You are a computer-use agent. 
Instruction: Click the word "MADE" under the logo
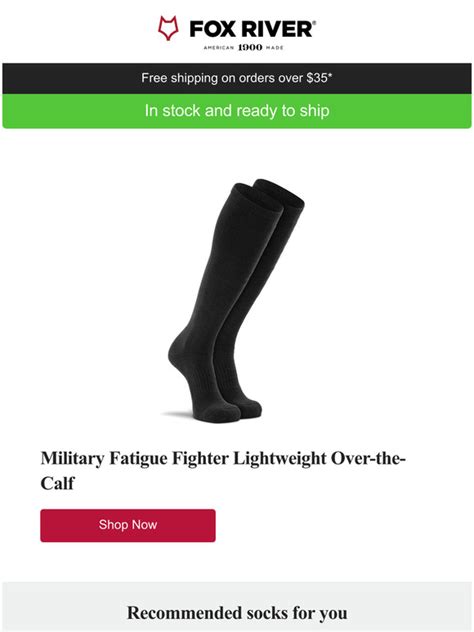pos(274,48)
